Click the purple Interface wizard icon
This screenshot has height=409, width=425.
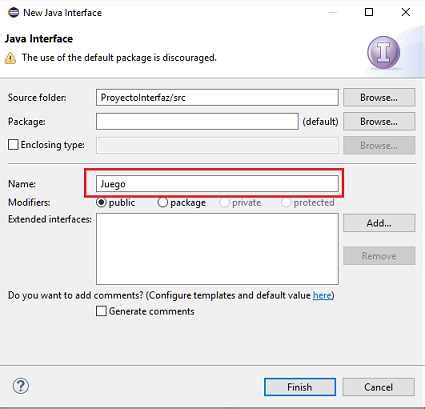pos(384,52)
